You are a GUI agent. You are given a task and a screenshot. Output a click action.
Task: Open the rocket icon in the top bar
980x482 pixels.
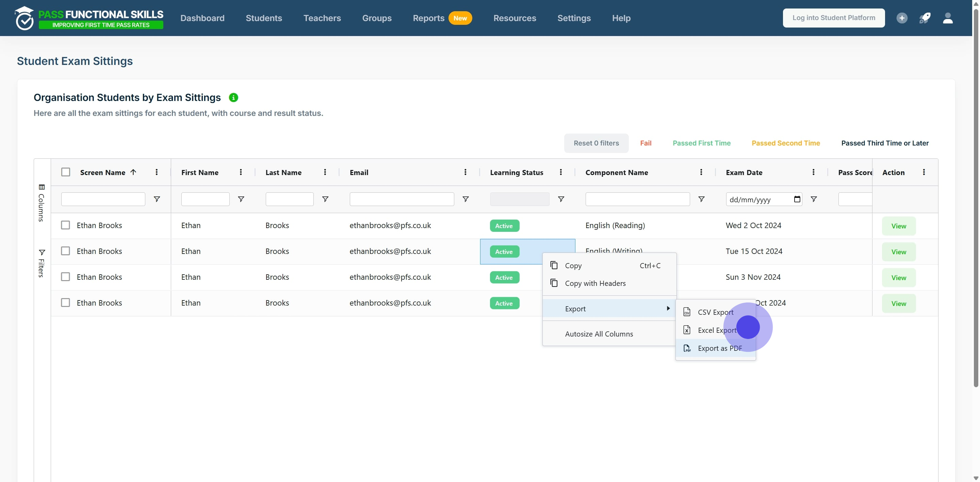(x=925, y=18)
